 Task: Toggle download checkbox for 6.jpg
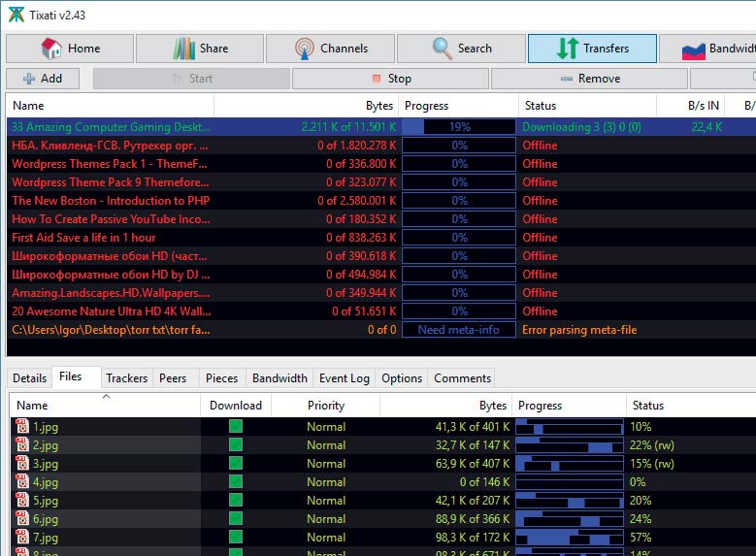click(x=236, y=518)
